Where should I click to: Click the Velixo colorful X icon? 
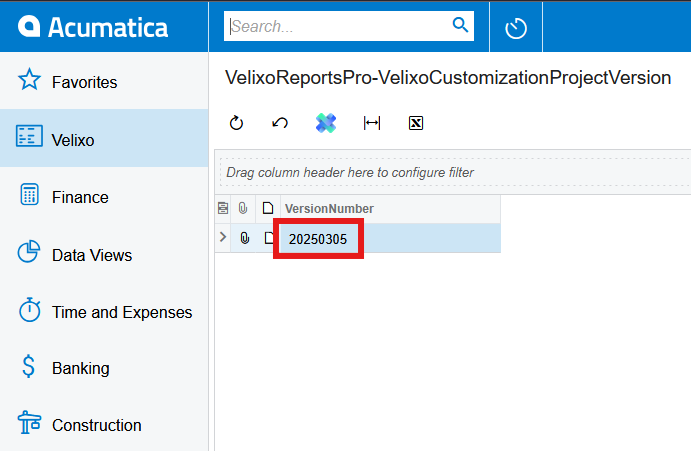tap(326, 123)
